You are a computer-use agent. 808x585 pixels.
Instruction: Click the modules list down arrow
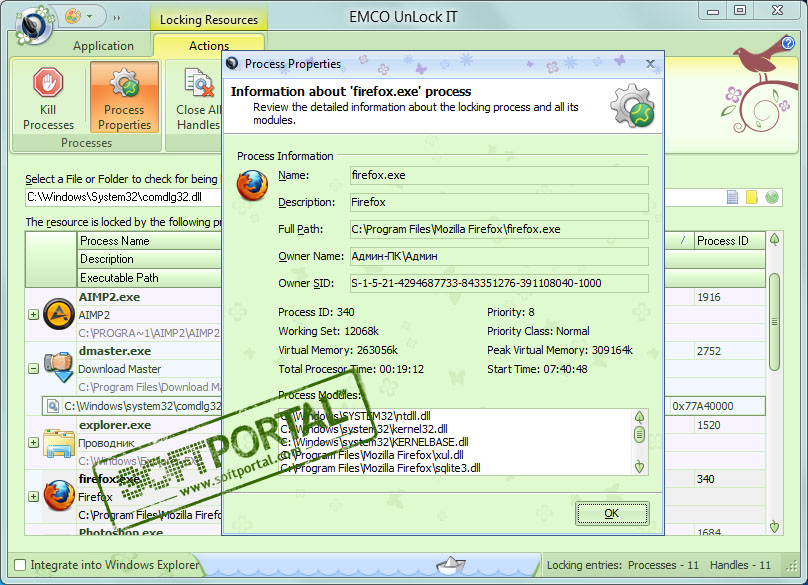coord(639,467)
